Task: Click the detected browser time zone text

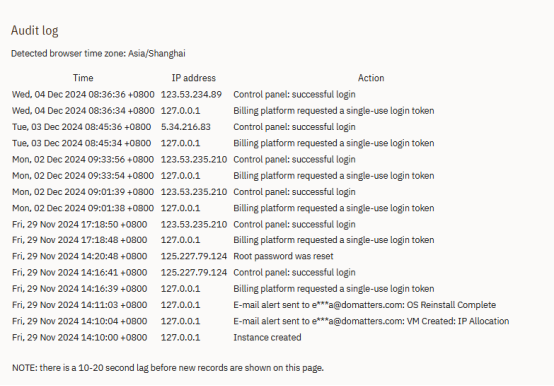Action: (x=98, y=54)
